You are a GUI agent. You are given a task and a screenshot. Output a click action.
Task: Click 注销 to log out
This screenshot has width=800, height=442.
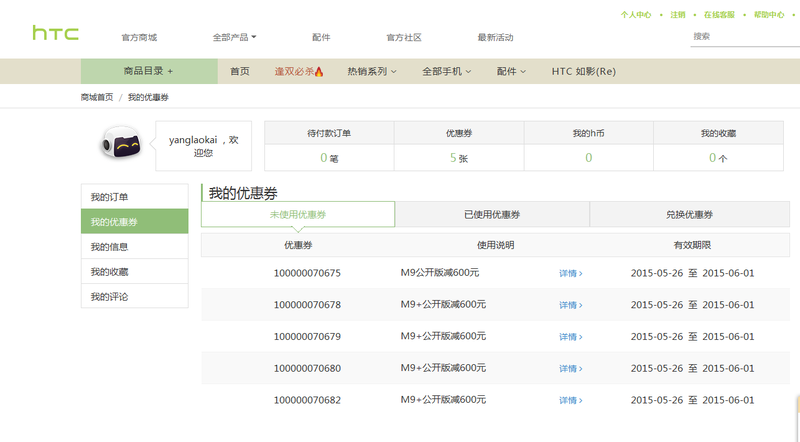pyautogui.click(x=678, y=15)
